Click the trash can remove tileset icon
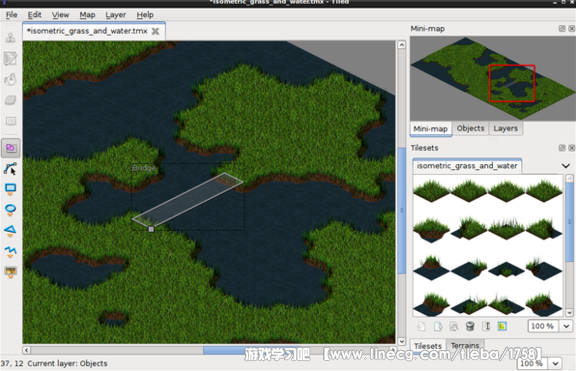Viewport: 576px width, 371px height. tap(470, 326)
